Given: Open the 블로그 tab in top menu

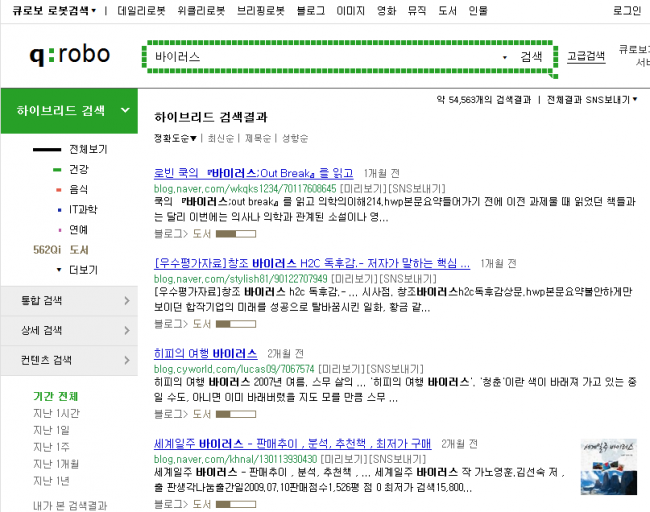Looking at the screenshot, I should coord(311,10).
